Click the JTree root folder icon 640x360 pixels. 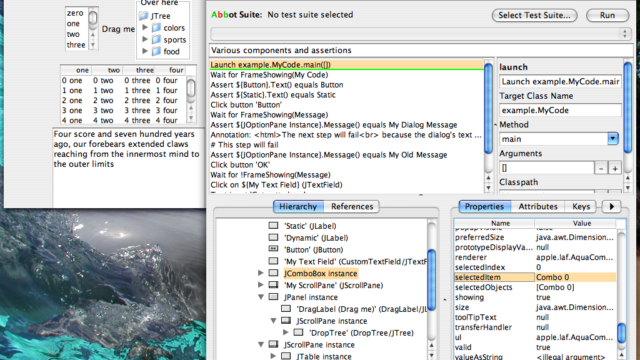click(x=143, y=16)
